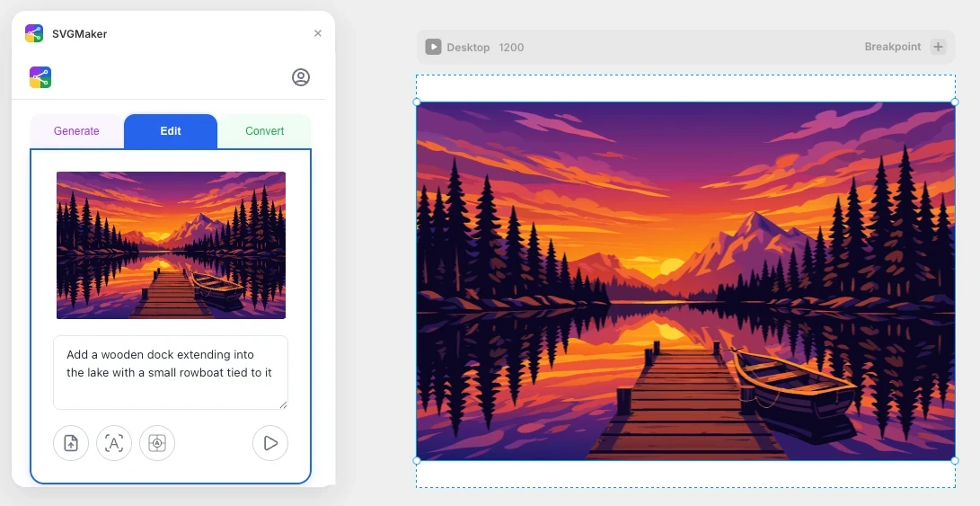The image size is (980, 506).
Task: Click the Desktop preview play icon
Action: click(433, 47)
